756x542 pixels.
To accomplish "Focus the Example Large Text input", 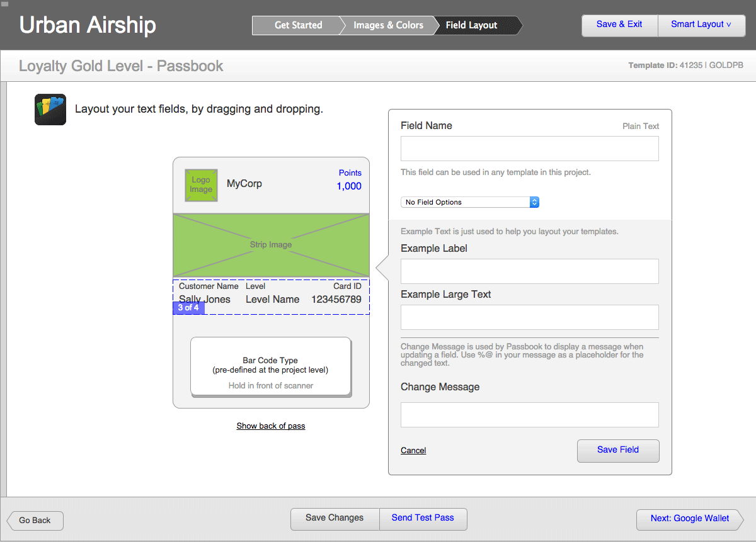I will point(530,317).
